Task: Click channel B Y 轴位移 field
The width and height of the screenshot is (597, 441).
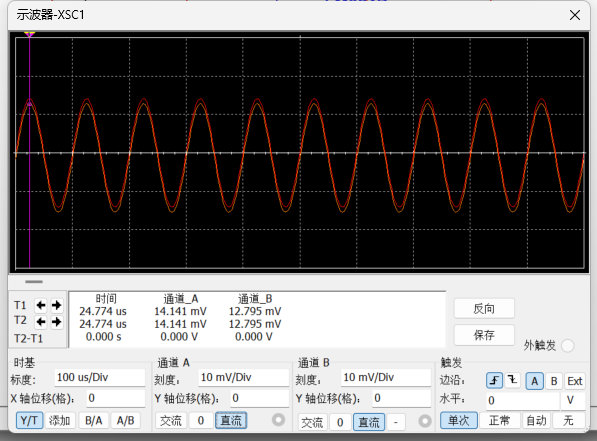Action: point(401,398)
